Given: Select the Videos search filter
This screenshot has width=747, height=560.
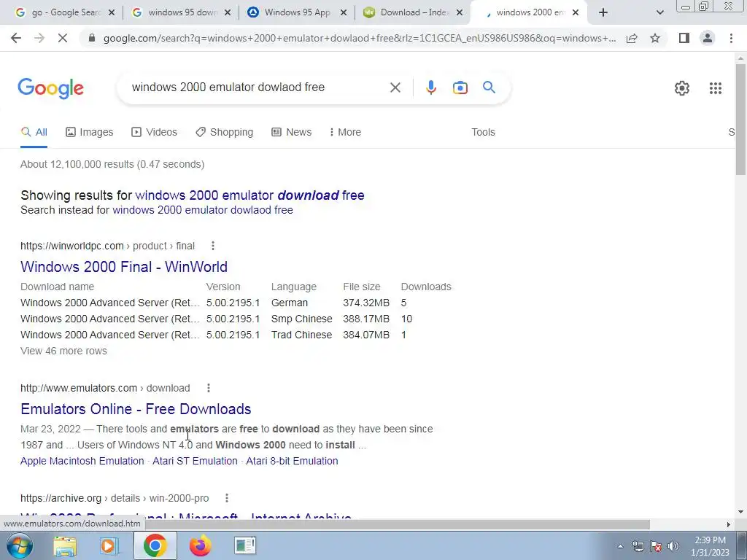Looking at the screenshot, I should coord(155,133).
